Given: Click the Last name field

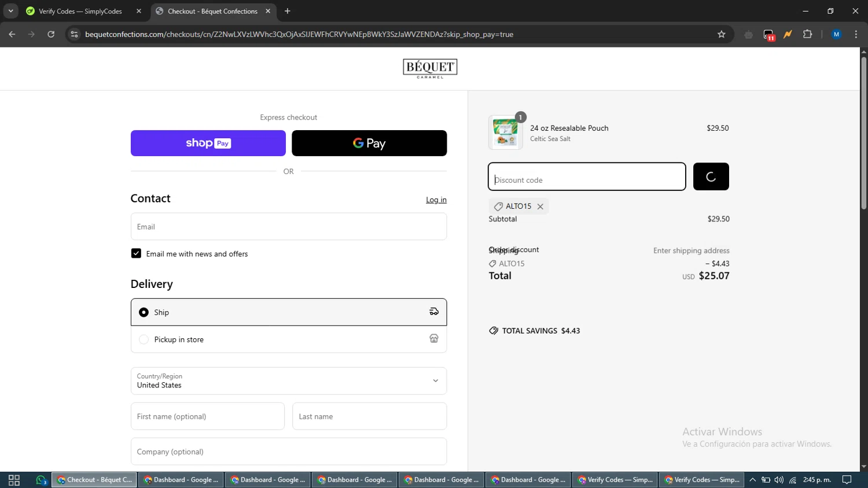Looking at the screenshot, I should click(x=369, y=416).
